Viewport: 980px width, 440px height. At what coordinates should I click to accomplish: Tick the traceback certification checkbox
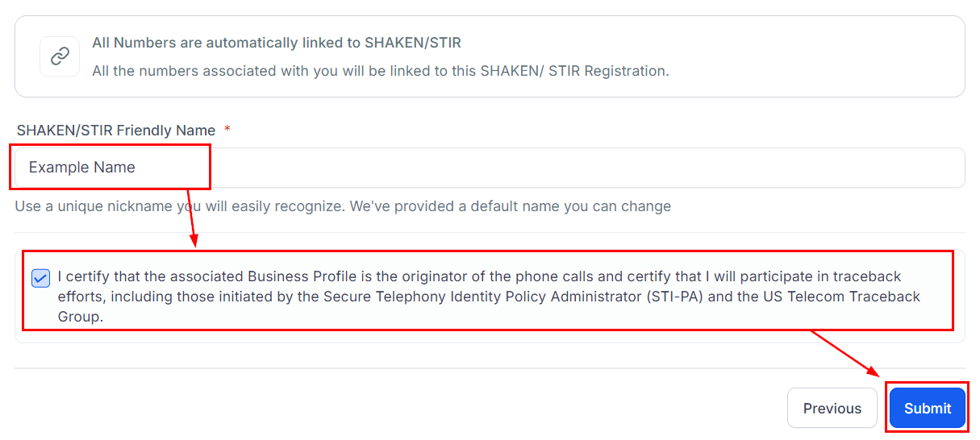[x=40, y=278]
